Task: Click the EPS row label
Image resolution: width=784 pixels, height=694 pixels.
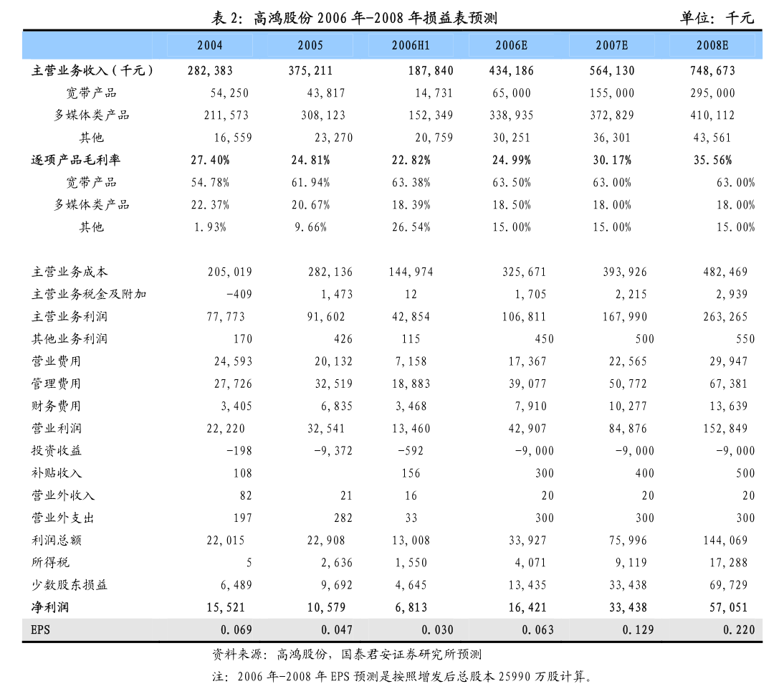Action: coord(40,630)
